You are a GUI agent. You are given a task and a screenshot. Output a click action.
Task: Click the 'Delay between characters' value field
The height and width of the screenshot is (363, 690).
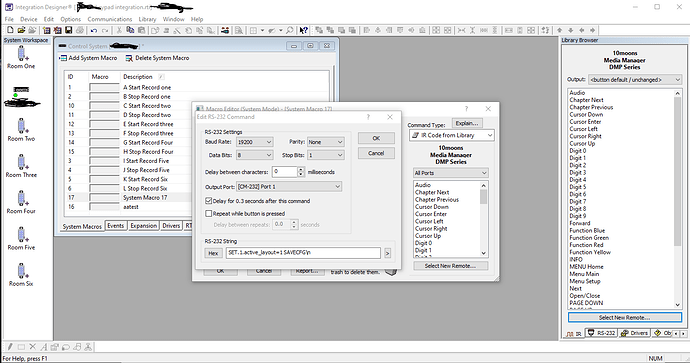point(285,172)
